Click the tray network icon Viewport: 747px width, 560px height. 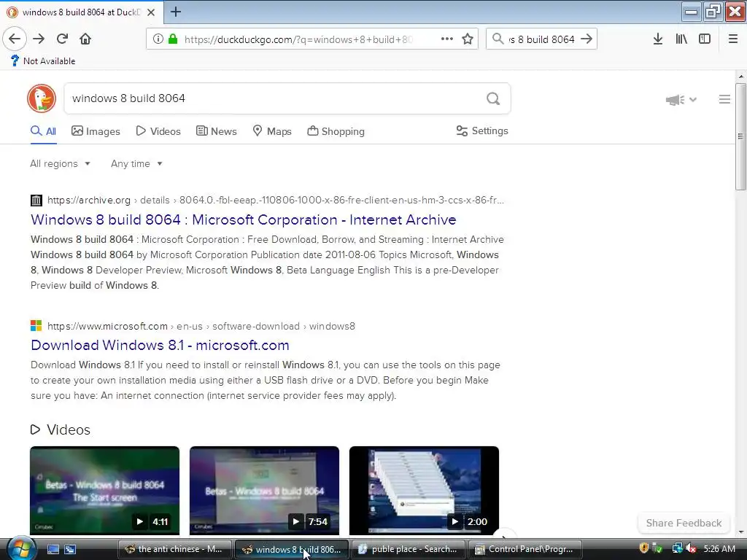678,548
